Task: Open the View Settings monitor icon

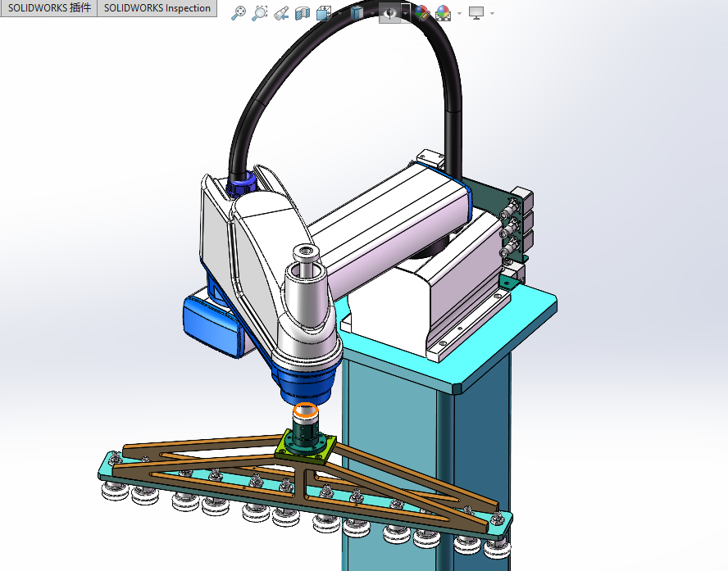Action: 476,13
